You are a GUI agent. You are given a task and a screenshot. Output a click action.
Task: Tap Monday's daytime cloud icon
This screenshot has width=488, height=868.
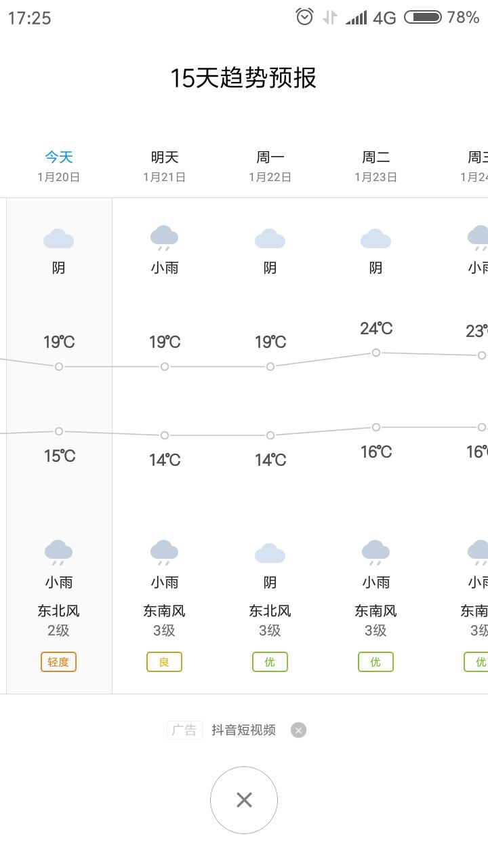point(270,239)
